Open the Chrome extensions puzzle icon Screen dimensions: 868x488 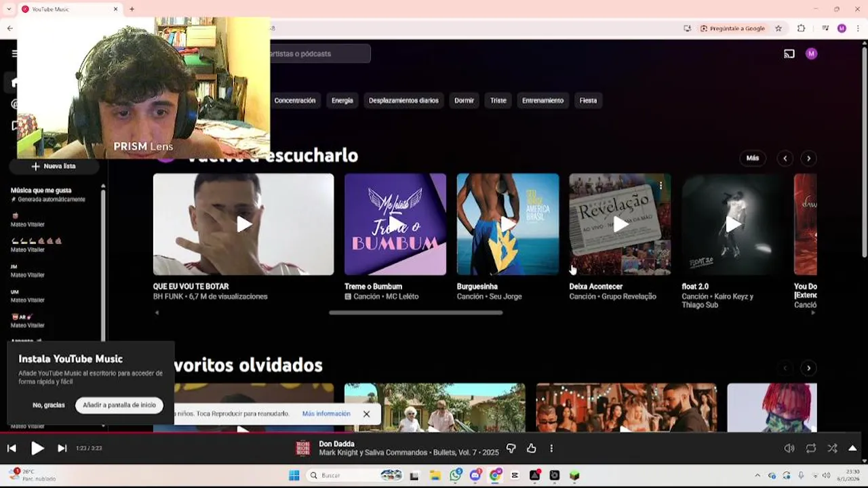pos(801,28)
